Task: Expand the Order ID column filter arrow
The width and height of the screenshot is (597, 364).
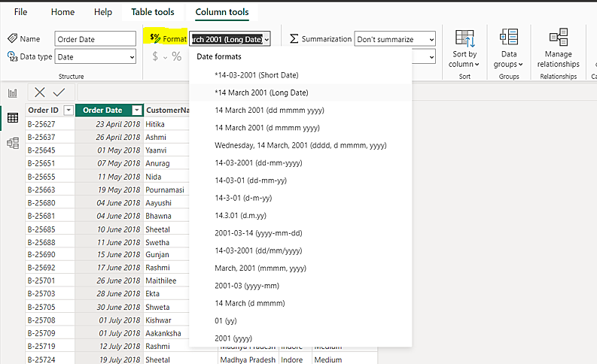Action: [68, 111]
